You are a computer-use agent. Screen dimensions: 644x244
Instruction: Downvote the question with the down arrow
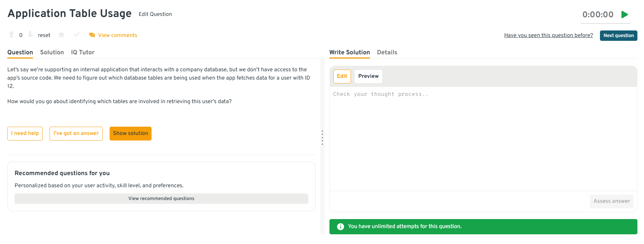[30, 35]
